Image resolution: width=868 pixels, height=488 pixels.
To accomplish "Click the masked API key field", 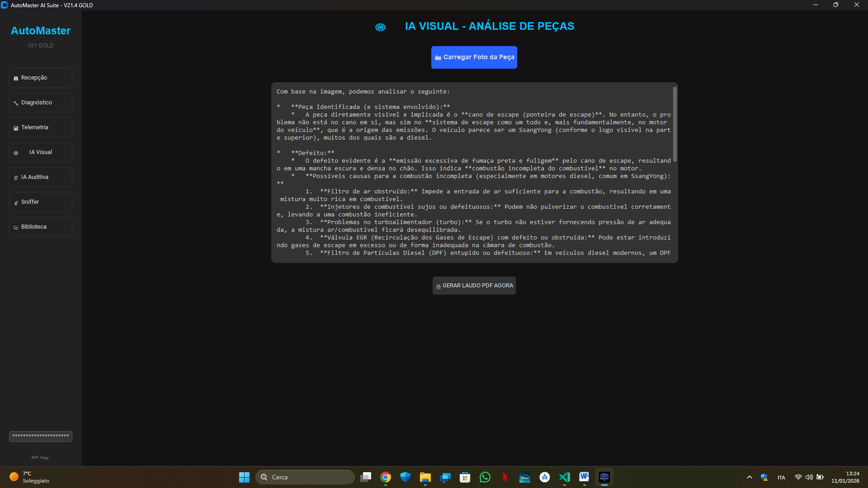I will point(41,436).
